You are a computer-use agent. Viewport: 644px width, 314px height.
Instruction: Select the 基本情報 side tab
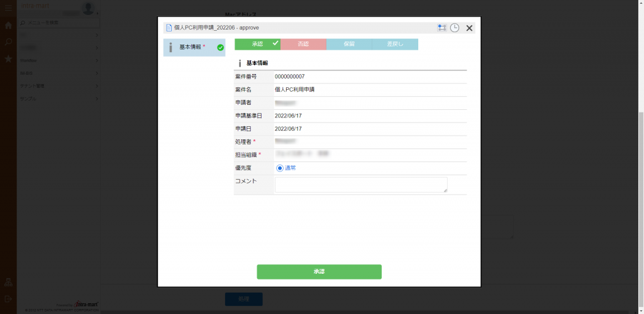(194, 48)
